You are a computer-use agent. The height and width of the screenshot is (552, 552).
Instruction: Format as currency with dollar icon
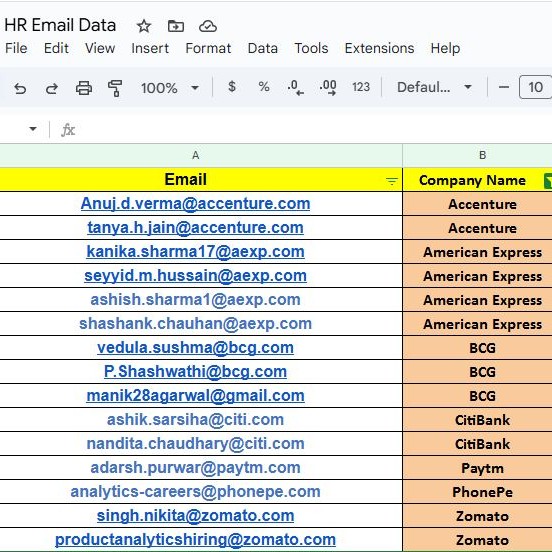pyautogui.click(x=232, y=87)
